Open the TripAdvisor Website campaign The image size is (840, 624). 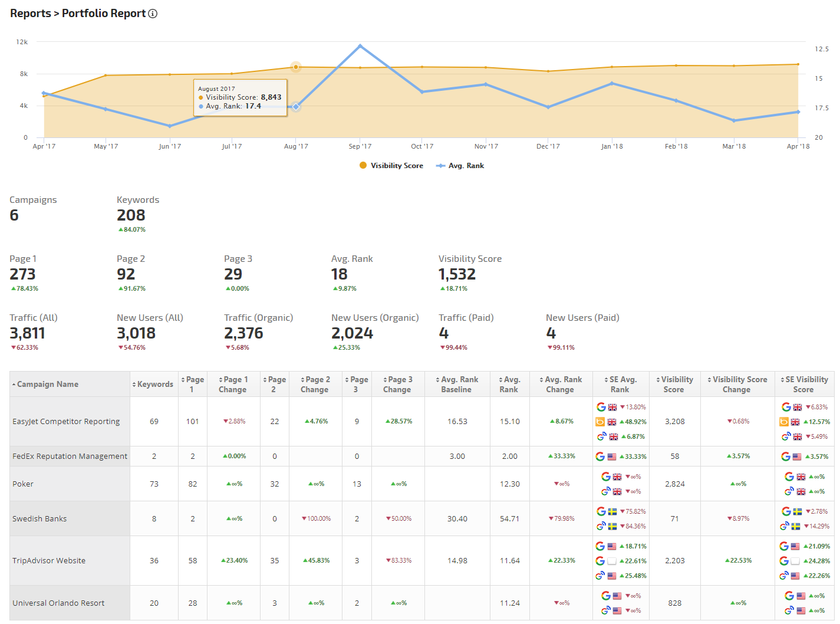[49, 561]
